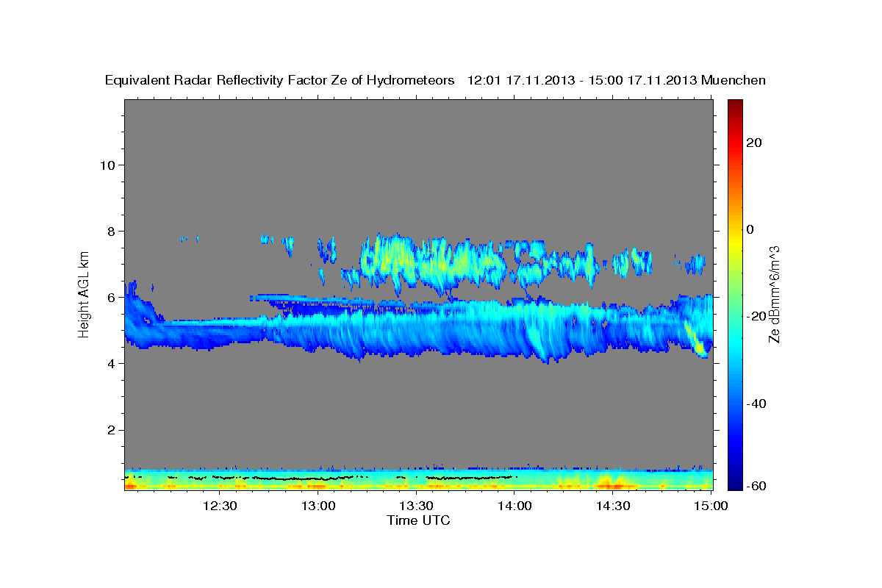This screenshot has height=588, width=882.
Task: Click the date range text '12:01 17.11.2013 - 15:00 17.11.2013 Muenchen'
Action: tap(617, 80)
